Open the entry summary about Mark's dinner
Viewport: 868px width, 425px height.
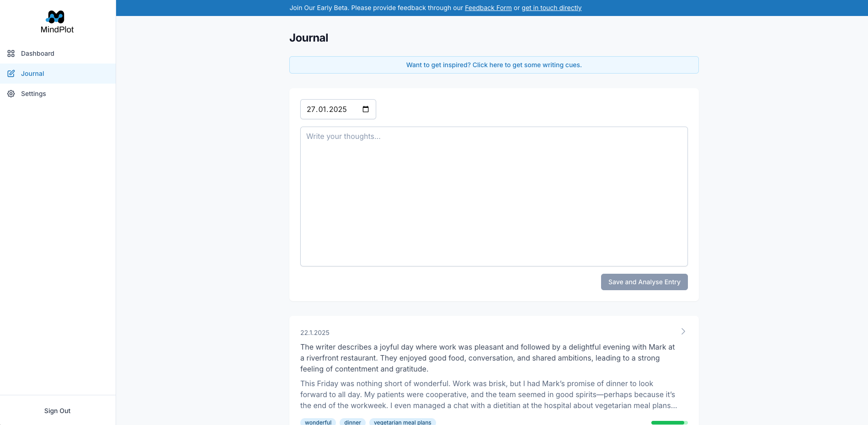[487, 358]
